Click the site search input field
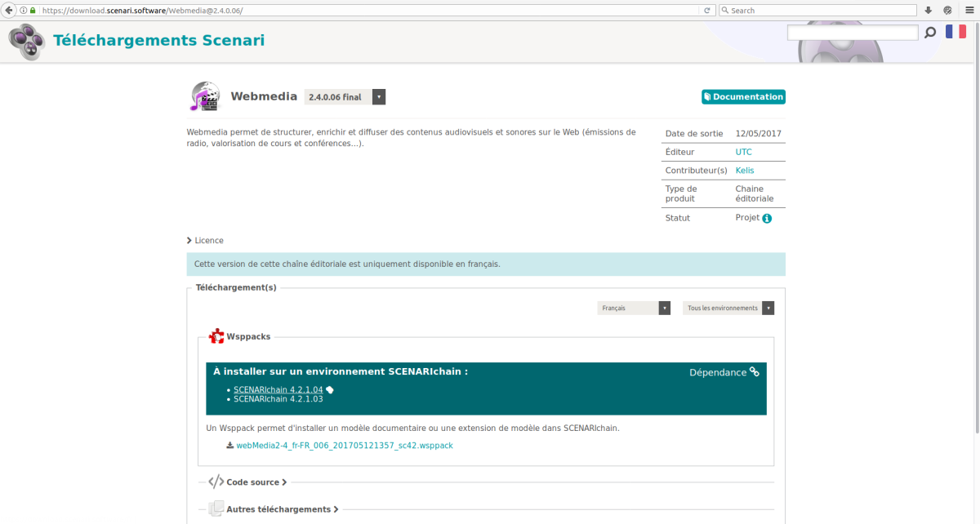The width and height of the screenshot is (980, 524). [x=853, y=33]
